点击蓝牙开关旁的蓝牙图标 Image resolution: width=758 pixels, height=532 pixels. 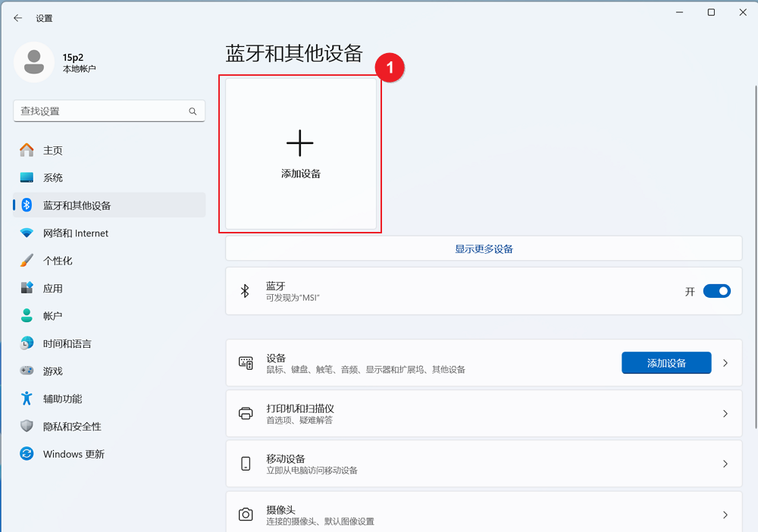pos(245,290)
